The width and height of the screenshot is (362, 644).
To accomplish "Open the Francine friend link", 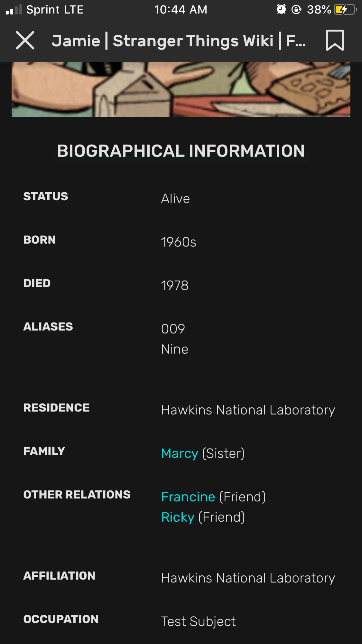I will click(x=188, y=497).
